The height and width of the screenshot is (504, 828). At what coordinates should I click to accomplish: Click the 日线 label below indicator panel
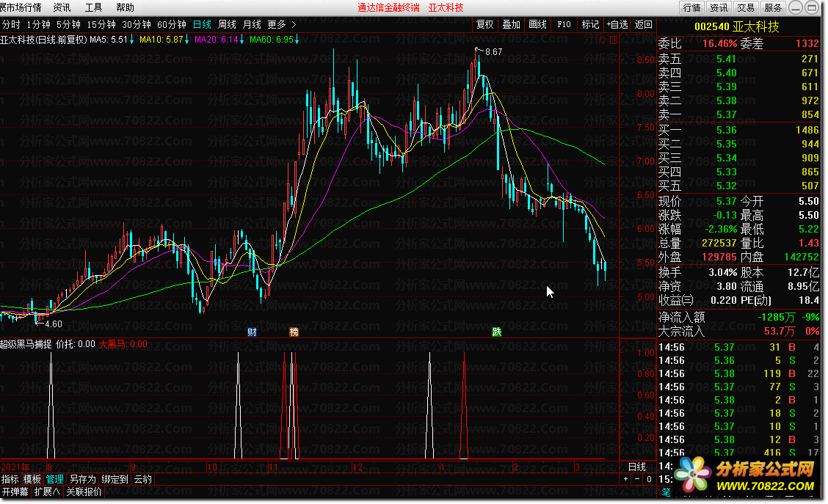coord(637,467)
